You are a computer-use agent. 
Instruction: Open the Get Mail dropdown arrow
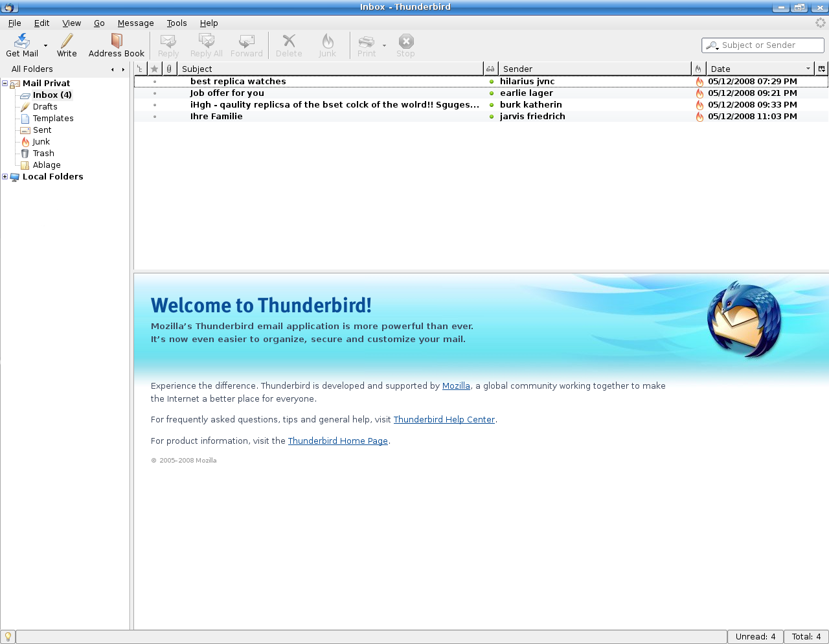(x=45, y=45)
